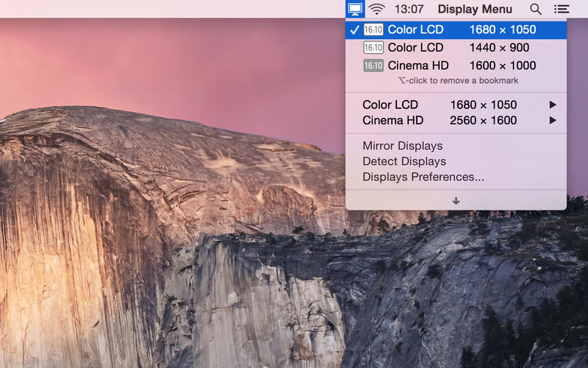Open Cinema HD 2560 × 1600 submenu row

click(456, 120)
